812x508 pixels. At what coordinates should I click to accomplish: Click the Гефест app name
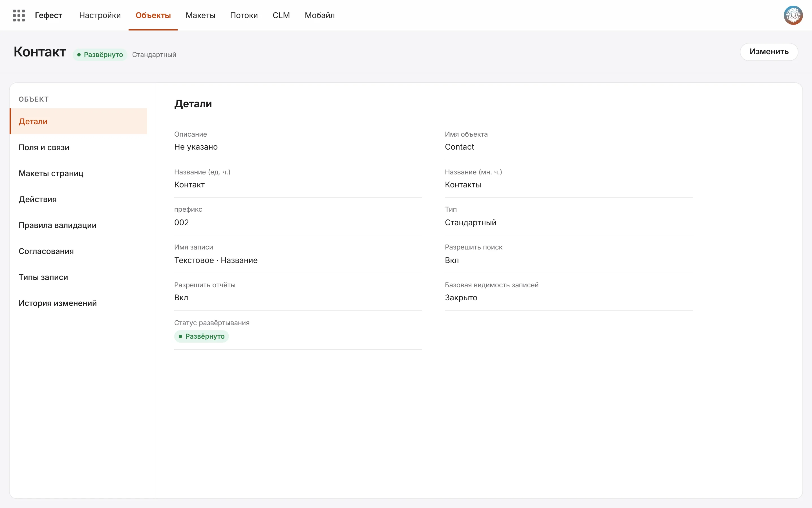click(x=48, y=16)
